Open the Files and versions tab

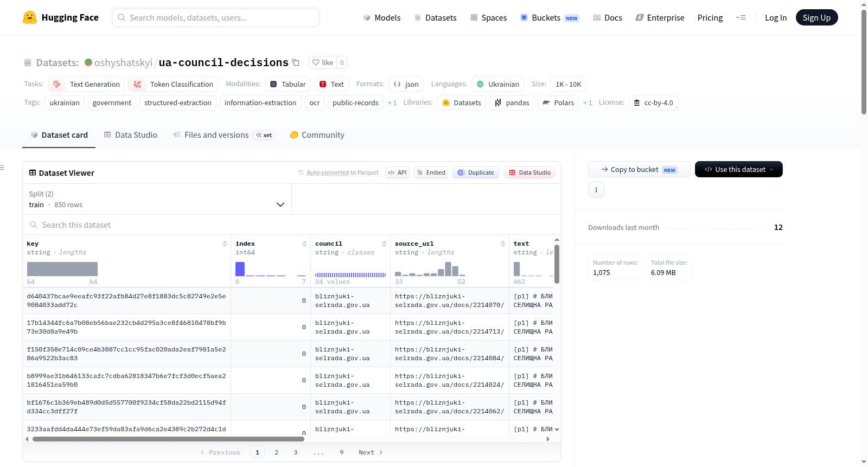[224, 135]
